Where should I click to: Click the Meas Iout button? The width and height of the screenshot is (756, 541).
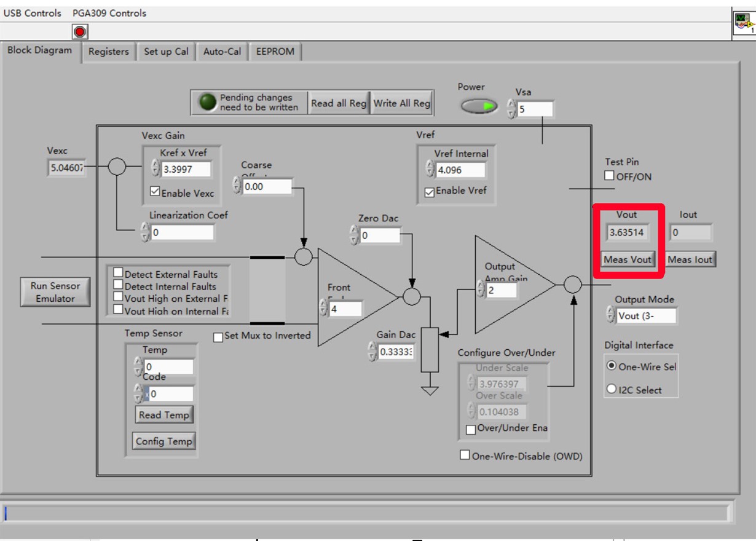coord(690,259)
